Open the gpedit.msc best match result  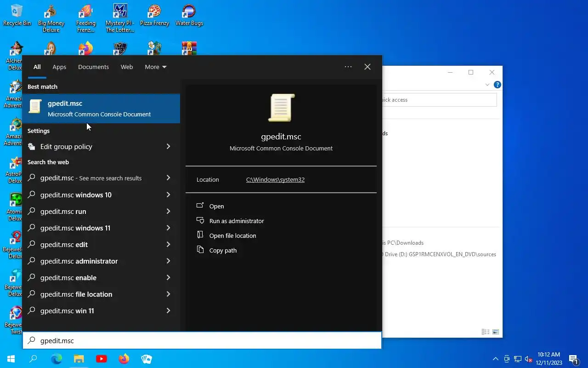(101, 109)
